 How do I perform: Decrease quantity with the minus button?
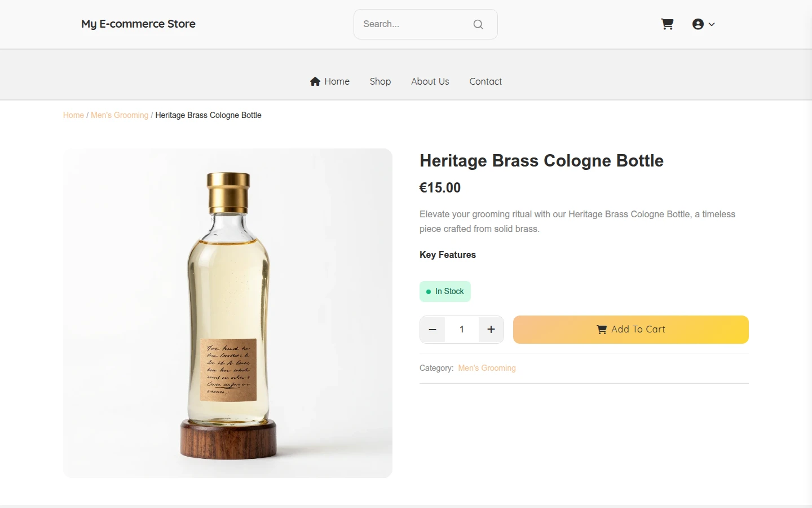click(x=433, y=330)
